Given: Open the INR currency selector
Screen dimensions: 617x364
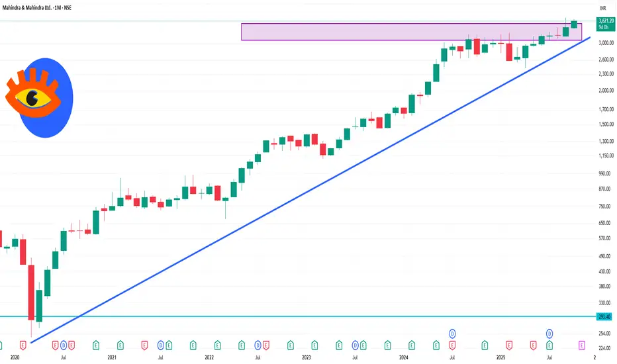Looking at the screenshot, I should click(602, 9).
